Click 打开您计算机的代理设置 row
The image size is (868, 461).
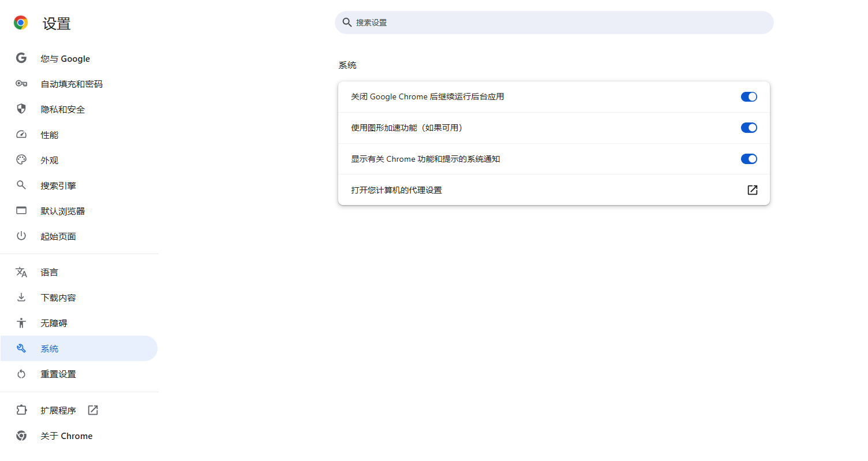click(554, 190)
